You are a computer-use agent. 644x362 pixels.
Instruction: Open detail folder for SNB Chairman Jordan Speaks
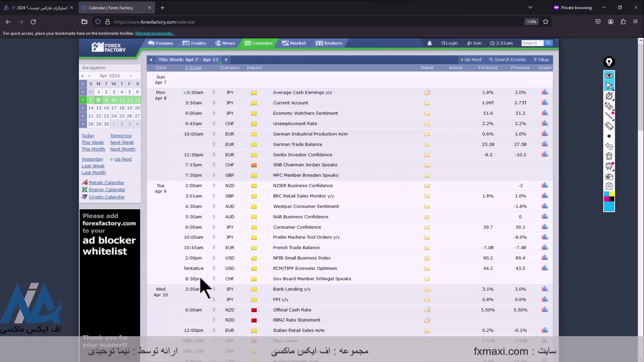point(427,165)
